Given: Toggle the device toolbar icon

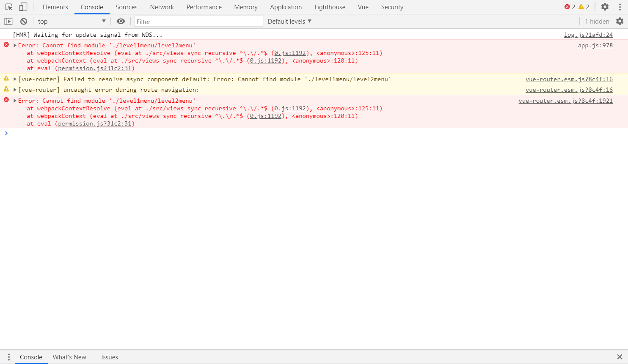Looking at the screenshot, I should pyautogui.click(x=23, y=7).
